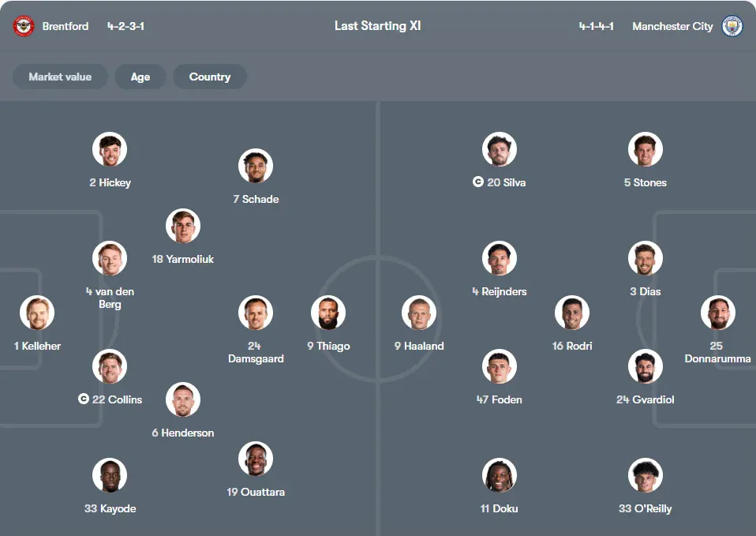Enable the Market value view
This screenshot has height=536, width=756.
(x=59, y=77)
